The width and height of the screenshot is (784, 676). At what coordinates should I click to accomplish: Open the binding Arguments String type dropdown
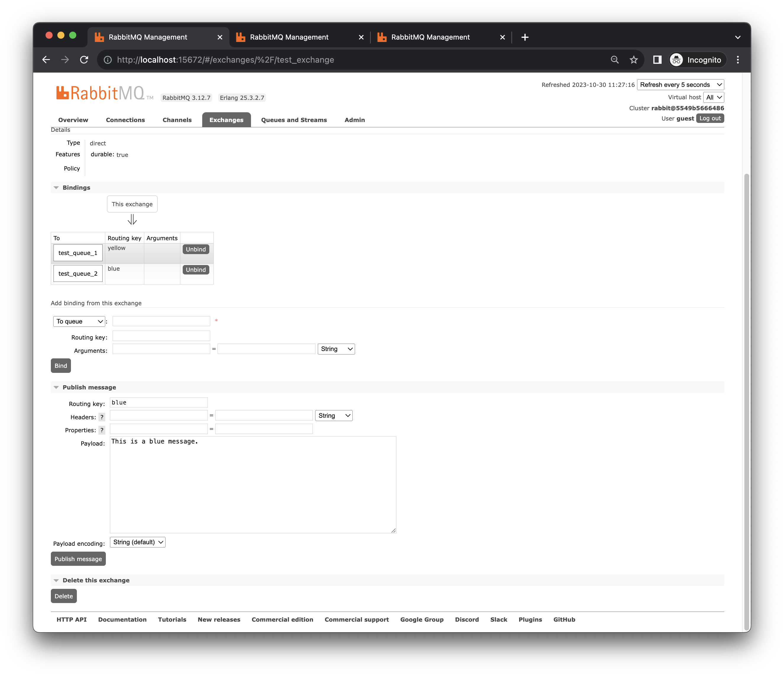336,349
